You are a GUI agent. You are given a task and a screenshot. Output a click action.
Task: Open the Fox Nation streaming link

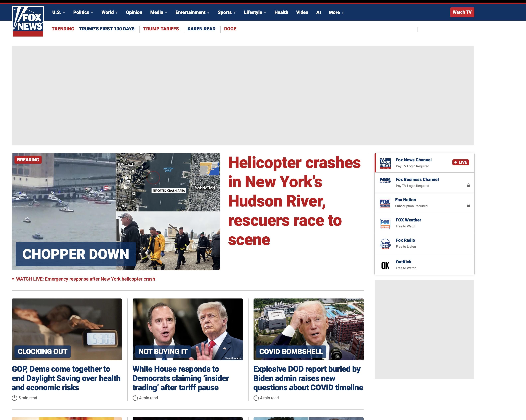424,203
